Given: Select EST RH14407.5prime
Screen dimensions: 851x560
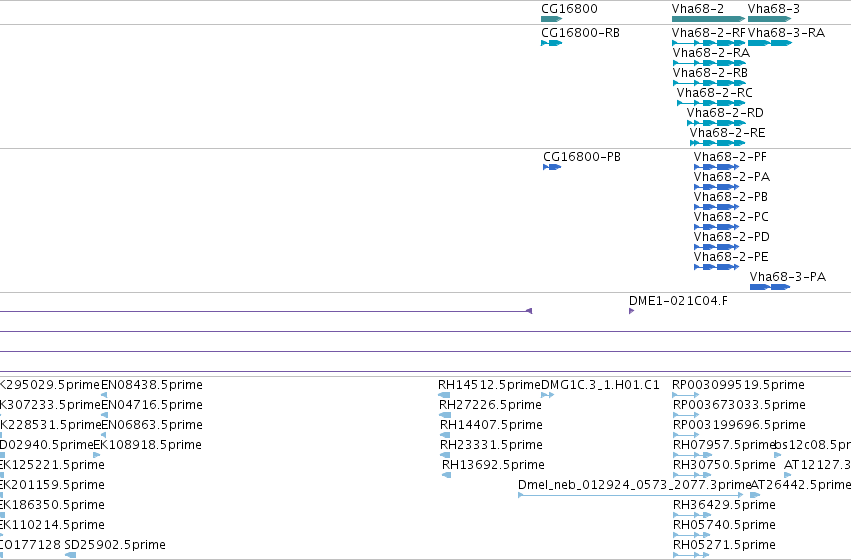Looking at the screenshot, I should point(491,425).
